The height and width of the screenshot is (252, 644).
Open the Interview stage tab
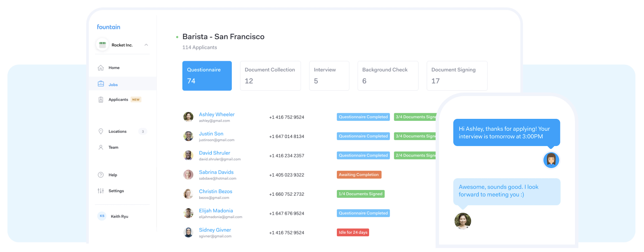click(329, 76)
